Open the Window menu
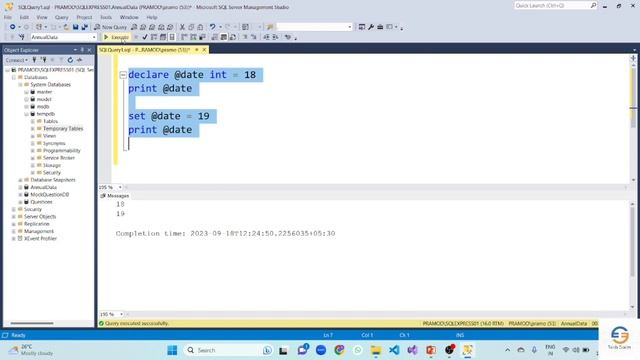Viewport: 640px width, 360px height. pyautogui.click(x=129, y=17)
